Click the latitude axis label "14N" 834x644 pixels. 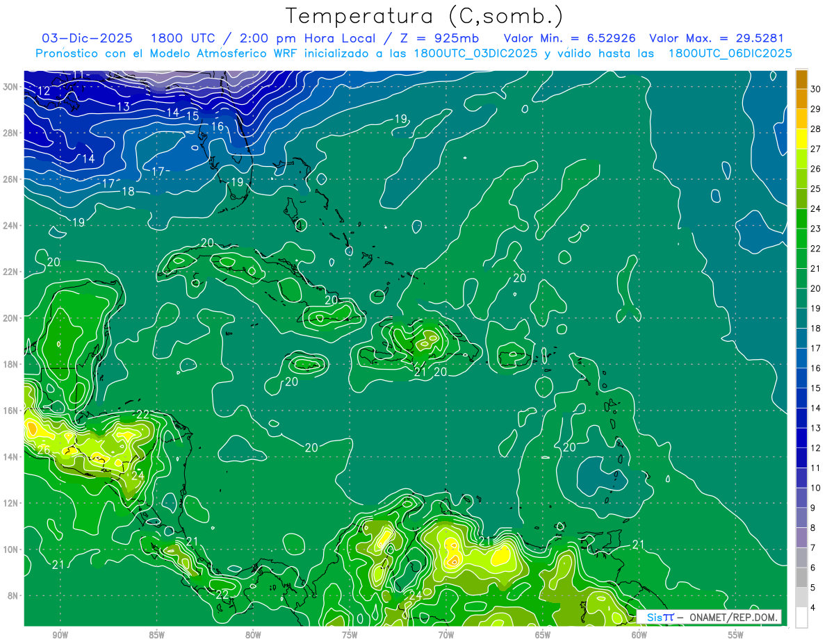click(10, 457)
